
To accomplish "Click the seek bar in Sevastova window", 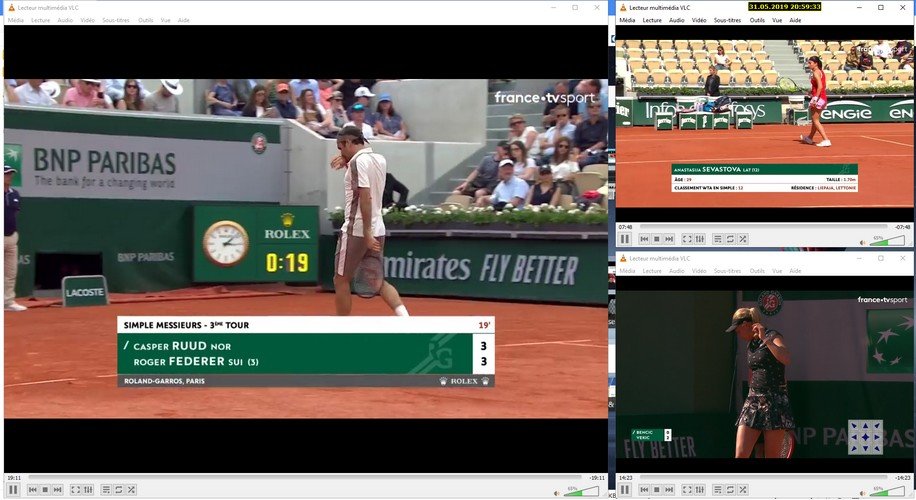I will [764, 226].
